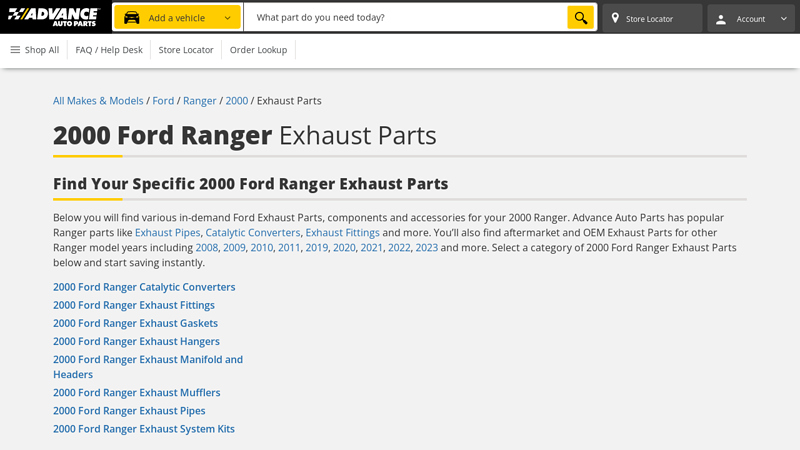Open 2000 Ford Ranger Exhaust Hangers
Image resolution: width=800 pixels, height=450 pixels.
coord(136,341)
